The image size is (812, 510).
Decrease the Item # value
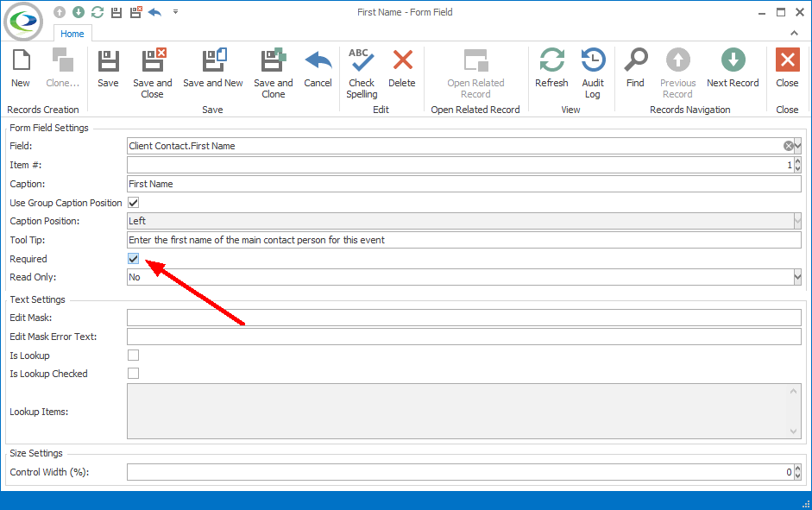pos(797,169)
